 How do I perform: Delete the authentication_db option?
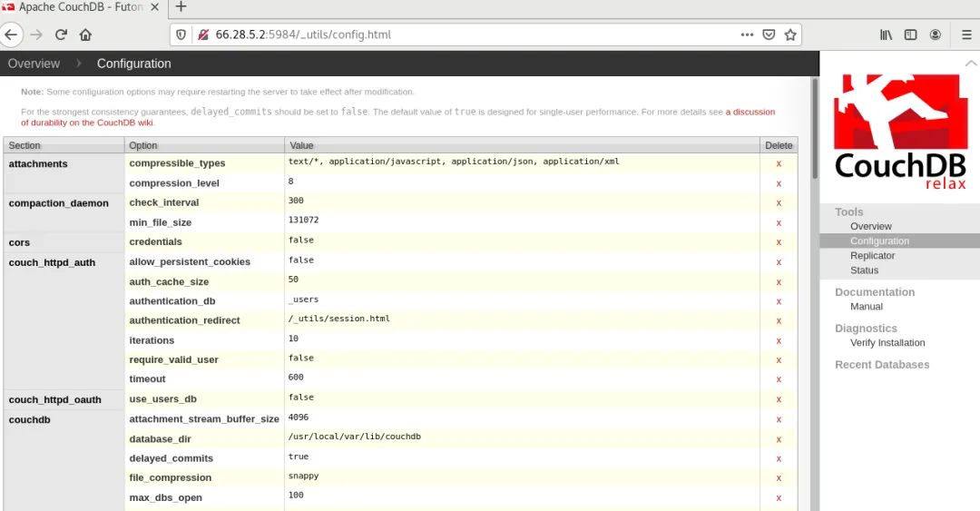[779, 302]
